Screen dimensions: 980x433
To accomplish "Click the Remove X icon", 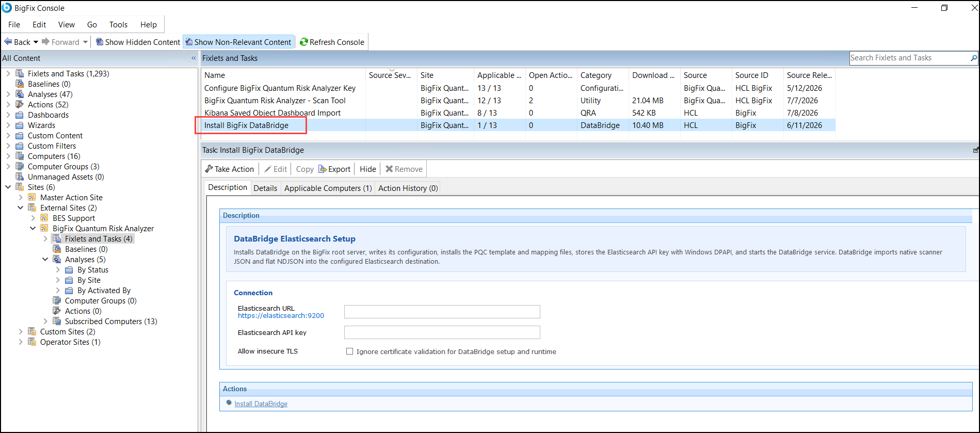I will pyautogui.click(x=389, y=169).
